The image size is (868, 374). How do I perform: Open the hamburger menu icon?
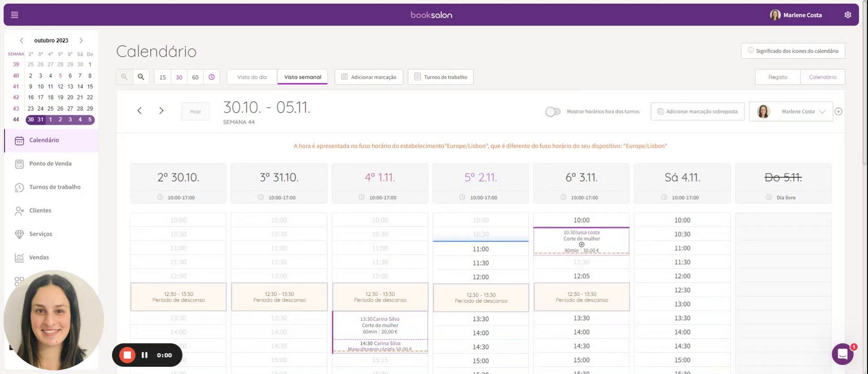(15, 15)
